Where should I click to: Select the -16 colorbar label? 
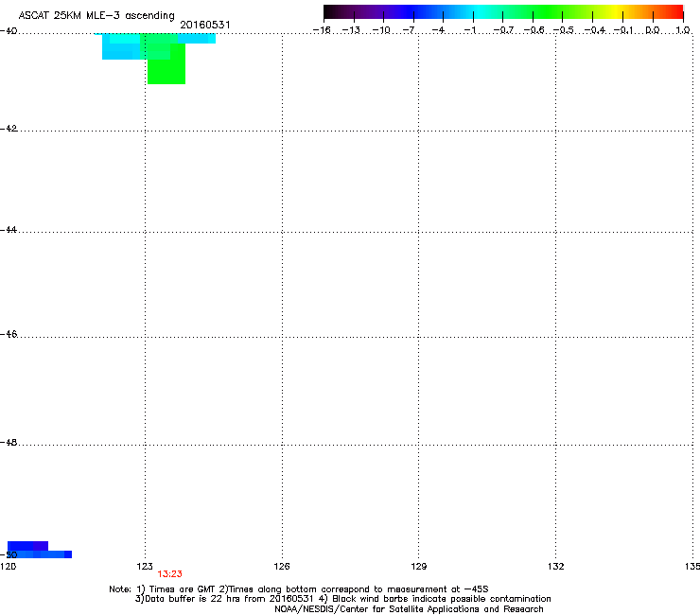point(322,30)
